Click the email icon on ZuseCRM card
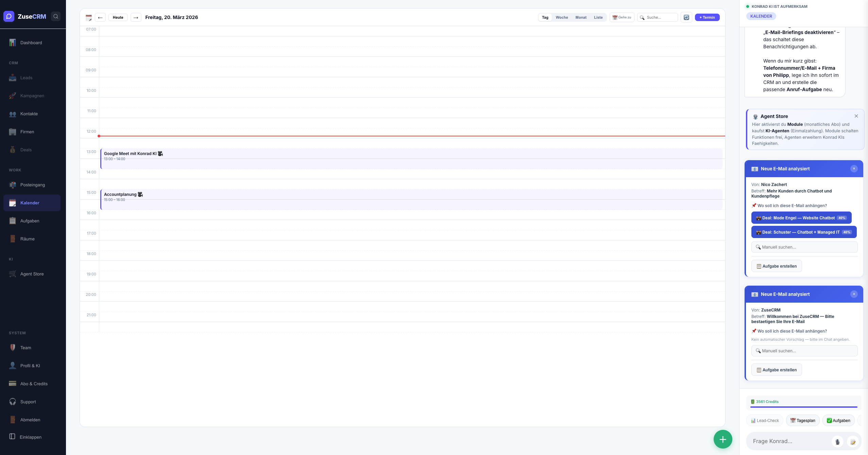Image resolution: width=868 pixels, height=455 pixels. click(755, 294)
